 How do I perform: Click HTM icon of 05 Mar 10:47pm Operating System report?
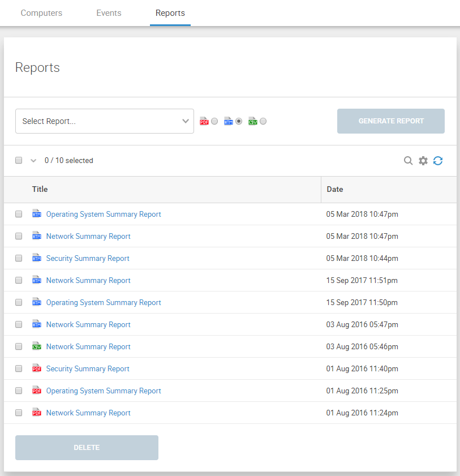pyautogui.click(x=37, y=214)
